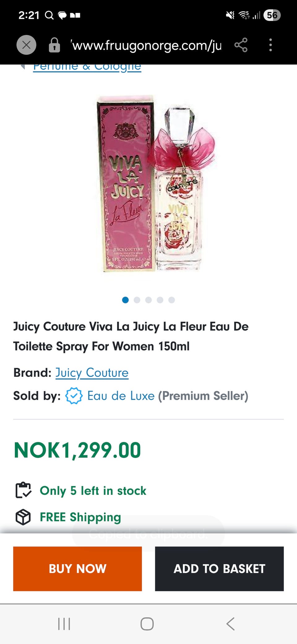The width and height of the screenshot is (297, 644).
Task: Select the fourth image carousel dot
Action: 160,300
